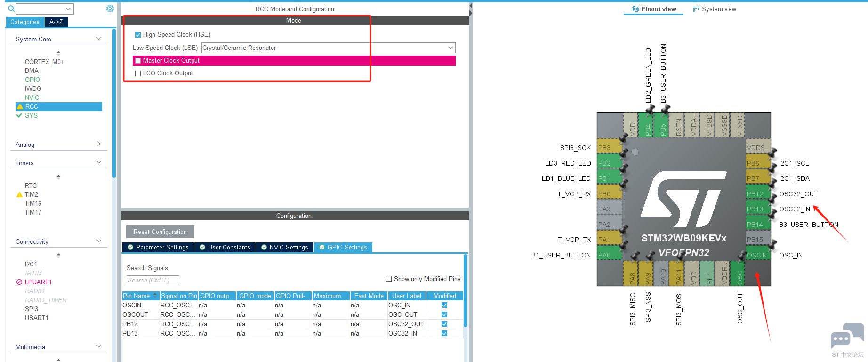The image size is (868, 362).
Task: Open GPIO Settings tab
Action: (343, 248)
